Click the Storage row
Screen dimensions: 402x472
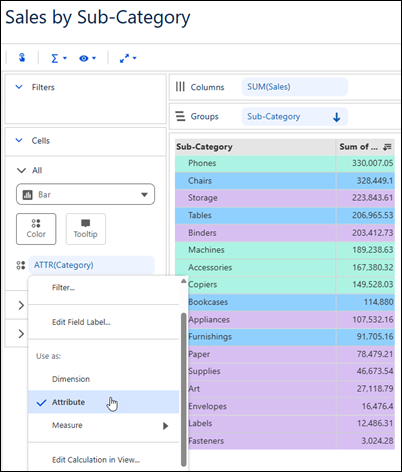point(285,198)
